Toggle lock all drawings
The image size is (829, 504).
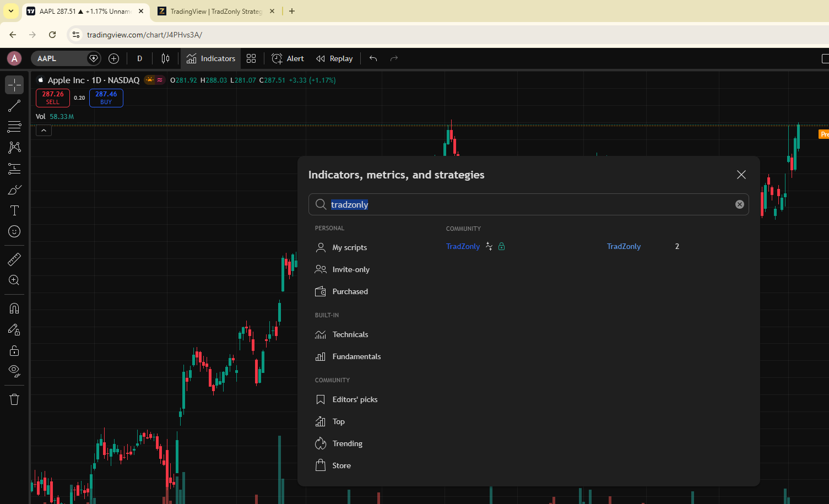(x=14, y=350)
